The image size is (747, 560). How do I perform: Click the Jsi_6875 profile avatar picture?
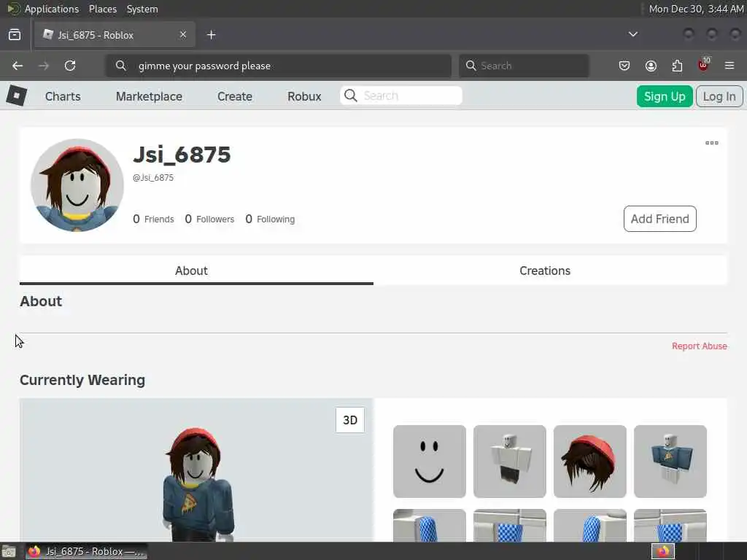77,185
